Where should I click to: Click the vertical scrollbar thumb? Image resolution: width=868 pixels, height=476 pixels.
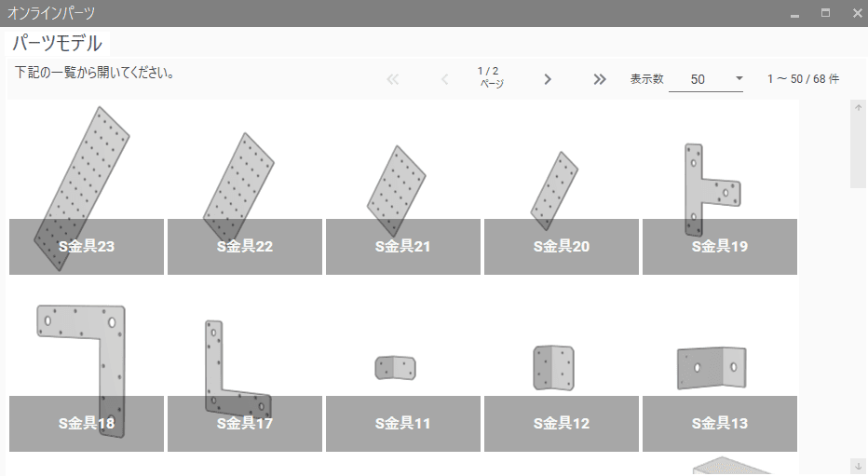point(858,151)
